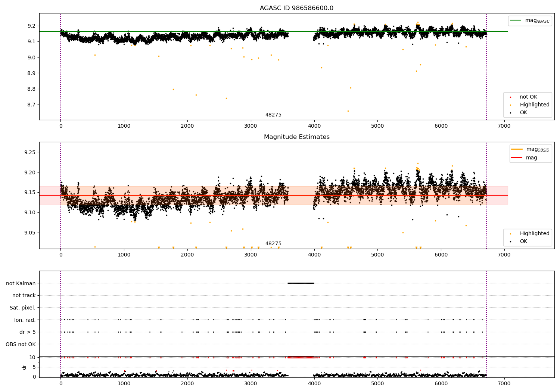Click the '8.8' y-tick in the top plot
Viewport: 560px width, 392px height.
pos(31,89)
